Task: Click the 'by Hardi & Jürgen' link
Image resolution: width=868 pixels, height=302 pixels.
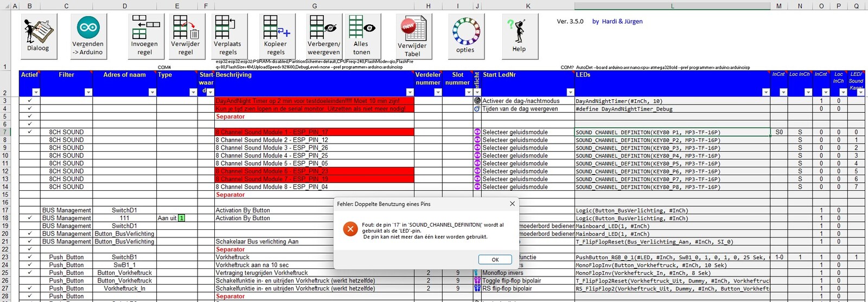Action: (617, 22)
